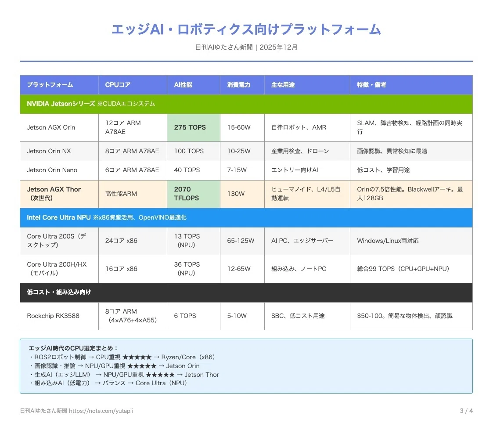Select the Jetson AGX Orin cell
493x448 pixels.
[x=59, y=127]
